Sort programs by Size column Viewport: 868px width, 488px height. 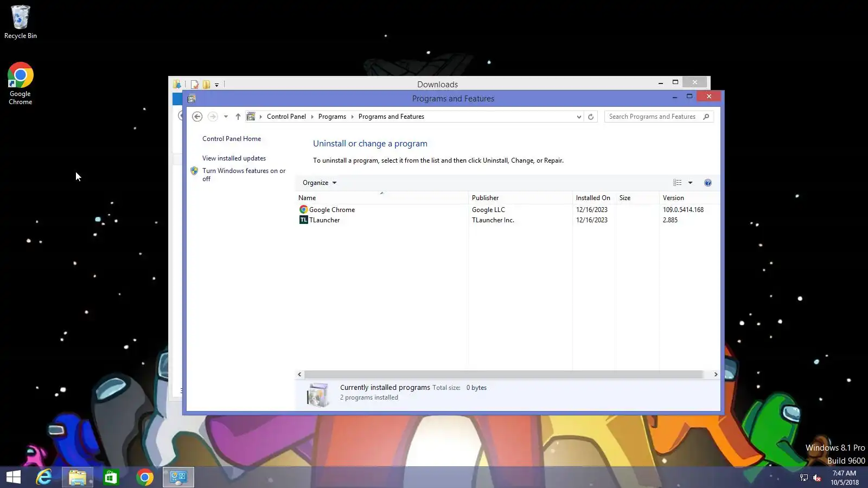click(x=637, y=198)
